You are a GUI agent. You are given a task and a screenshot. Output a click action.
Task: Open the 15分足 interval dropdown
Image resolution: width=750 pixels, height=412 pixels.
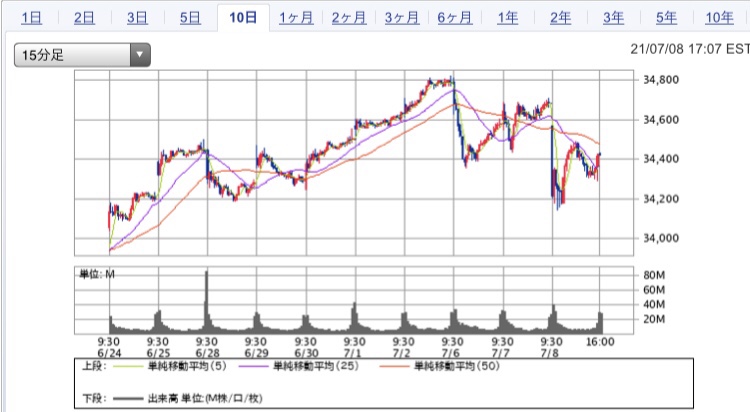click(82, 55)
